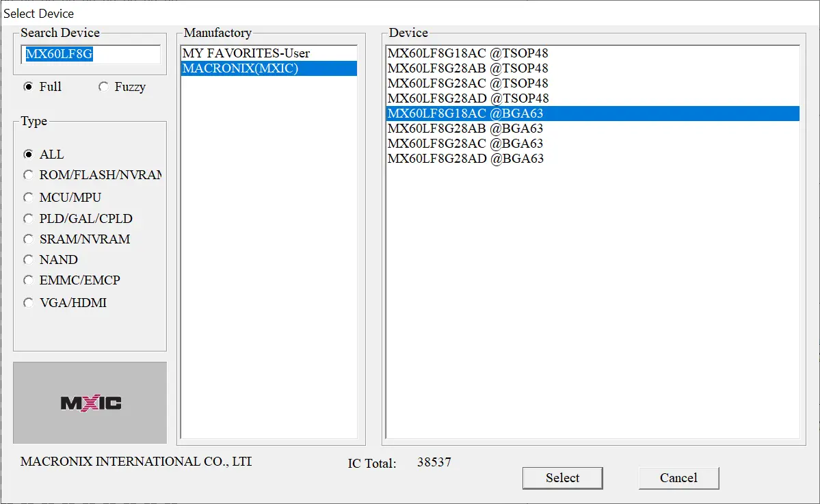Dismiss dialog with the Cancel button
Image resolution: width=820 pixels, height=504 pixels.
point(679,478)
